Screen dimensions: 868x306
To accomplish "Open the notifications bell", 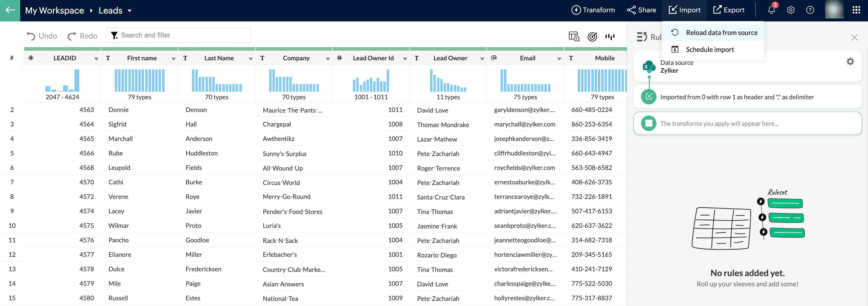I will 771,10.
